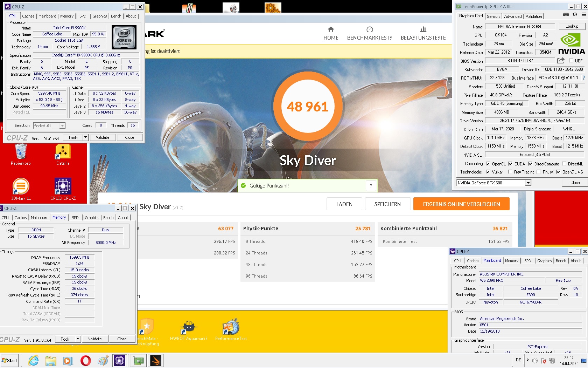Open the Catzilla desktop icon

63,155
